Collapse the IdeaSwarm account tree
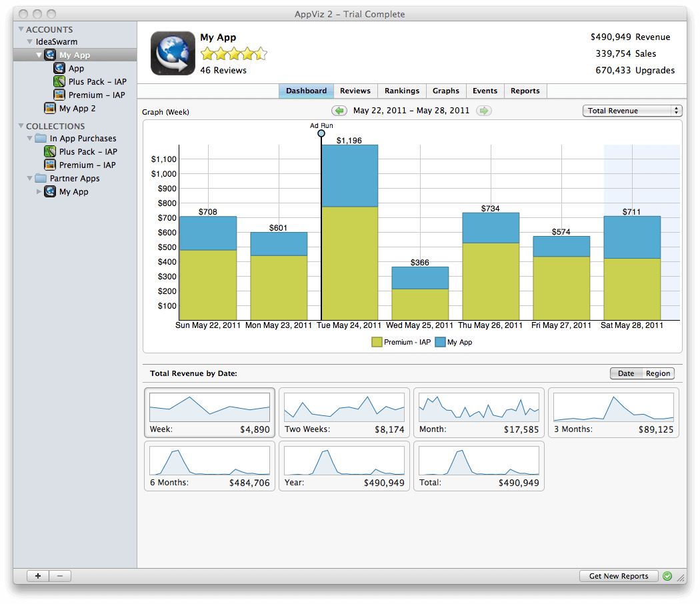700x604 pixels. (x=30, y=41)
